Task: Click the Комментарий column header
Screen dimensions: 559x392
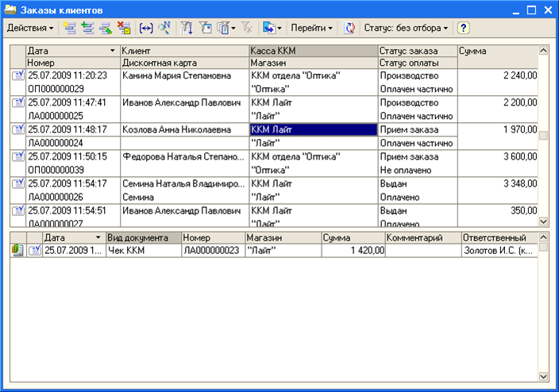Action: click(x=423, y=238)
